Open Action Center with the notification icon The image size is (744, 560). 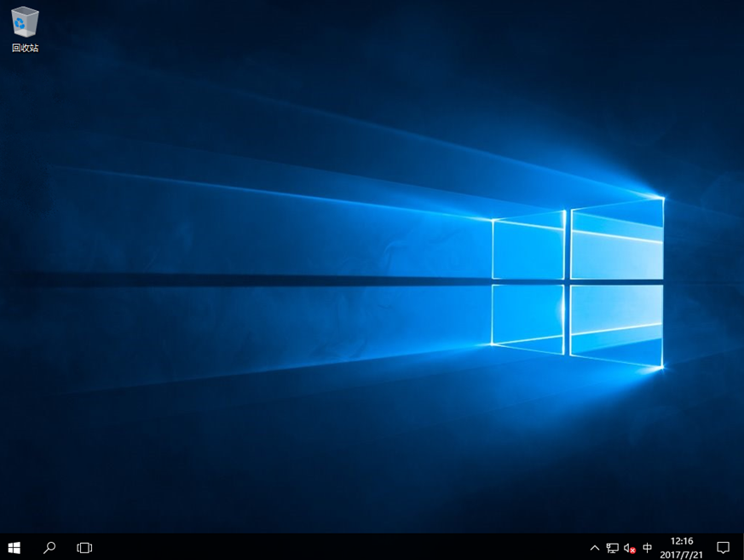[x=724, y=548]
